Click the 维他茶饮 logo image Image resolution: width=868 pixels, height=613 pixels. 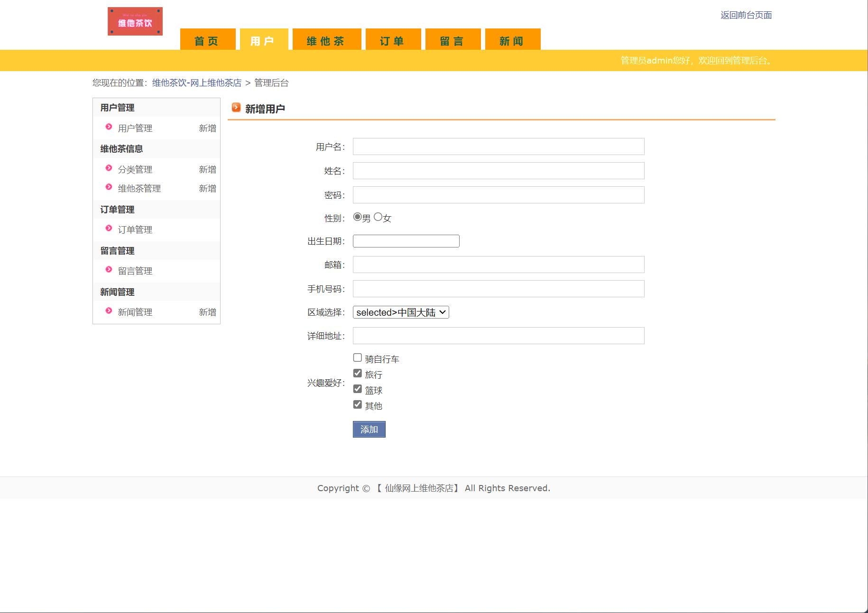(135, 21)
